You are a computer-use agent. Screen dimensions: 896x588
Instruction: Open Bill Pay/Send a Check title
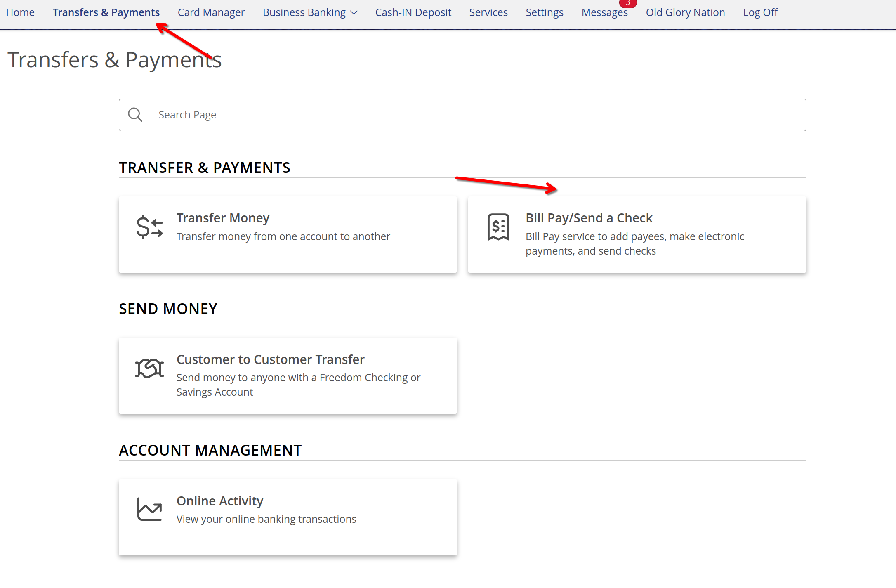589,218
